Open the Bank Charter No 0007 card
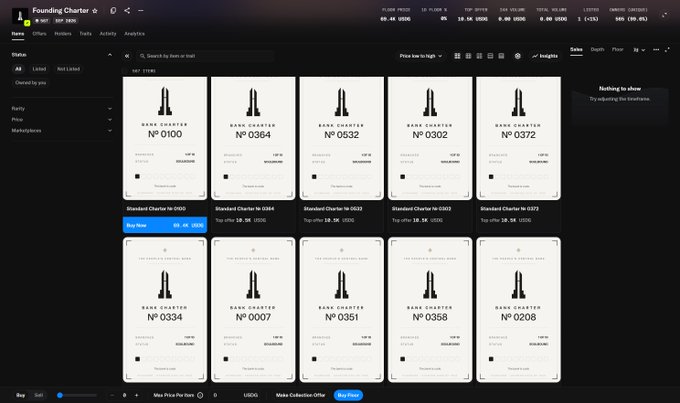 pyautogui.click(x=253, y=310)
